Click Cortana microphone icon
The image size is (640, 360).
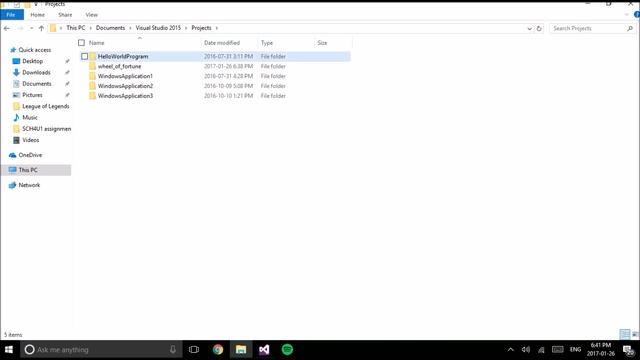[173, 350]
